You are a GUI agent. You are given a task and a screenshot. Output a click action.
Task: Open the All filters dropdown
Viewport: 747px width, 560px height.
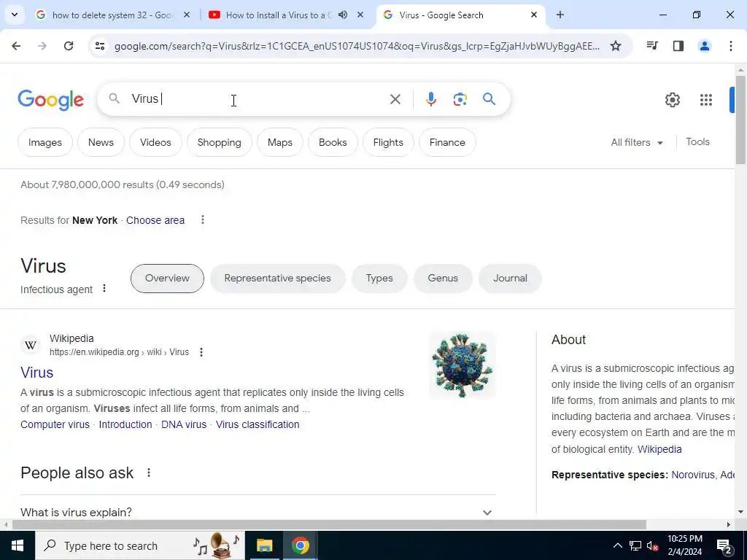click(636, 142)
